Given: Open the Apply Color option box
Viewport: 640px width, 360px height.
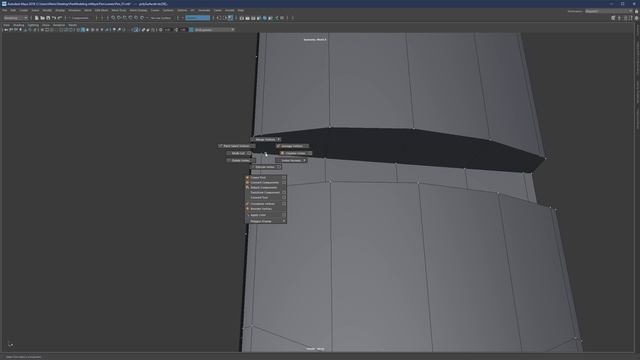Looking at the screenshot, I should coord(284,215).
